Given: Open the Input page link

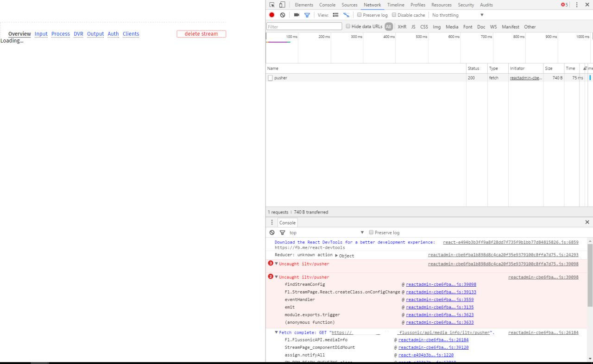Looking at the screenshot, I should click(x=41, y=34).
